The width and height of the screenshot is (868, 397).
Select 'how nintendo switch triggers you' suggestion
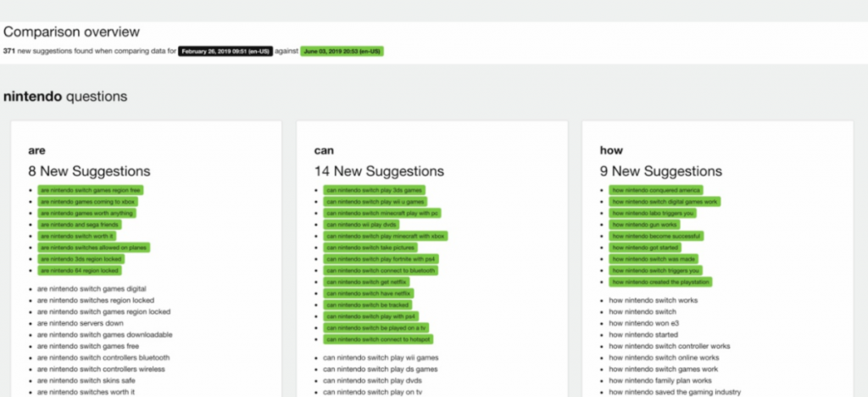(x=655, y=271)
